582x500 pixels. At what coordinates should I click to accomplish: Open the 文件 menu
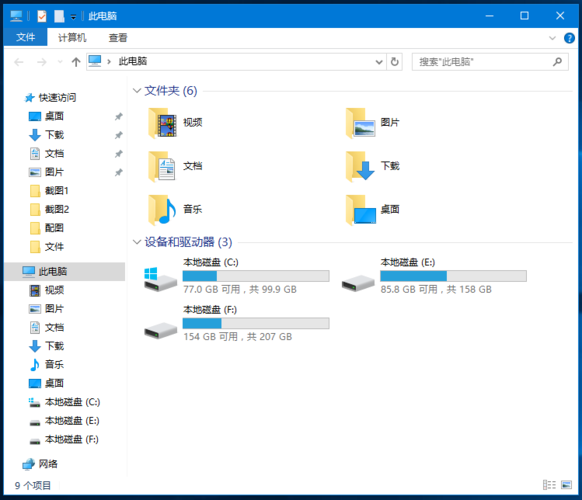pos(26,37)
